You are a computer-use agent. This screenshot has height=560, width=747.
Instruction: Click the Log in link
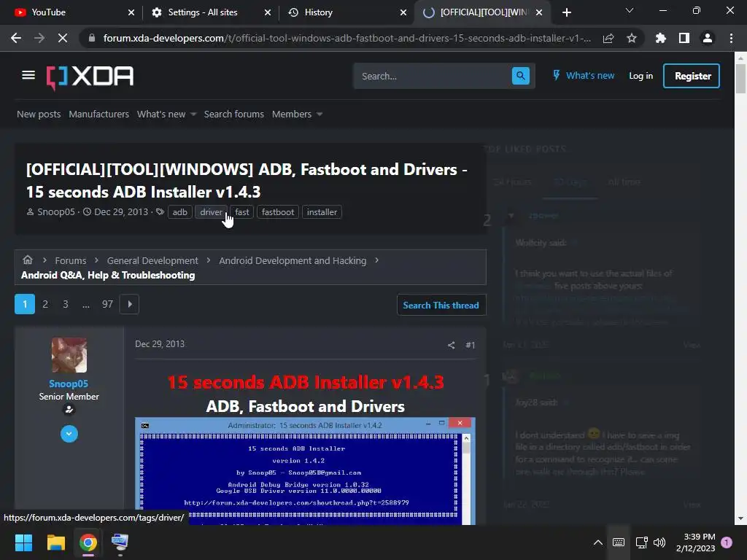point(640,76)
